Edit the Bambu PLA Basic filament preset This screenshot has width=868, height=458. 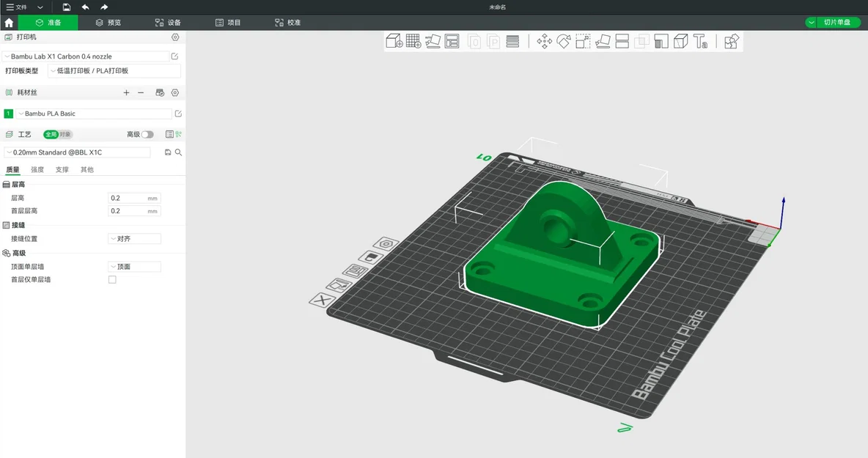pos(178,114)
